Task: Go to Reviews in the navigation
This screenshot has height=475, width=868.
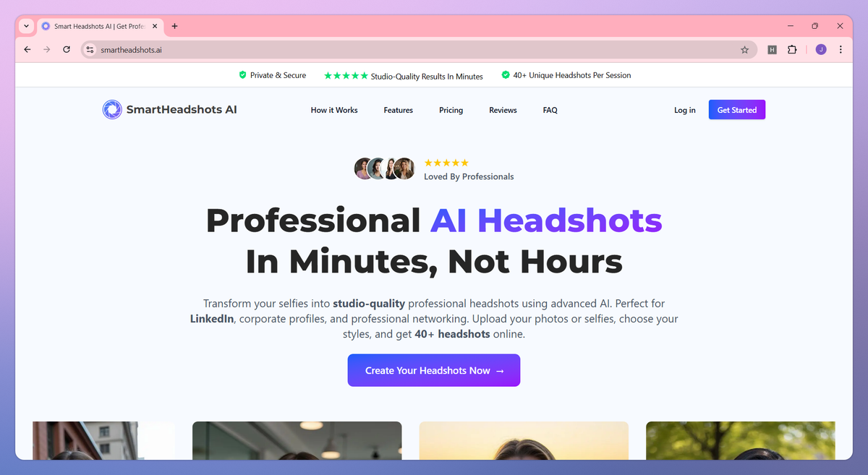Action: [503, 110]
